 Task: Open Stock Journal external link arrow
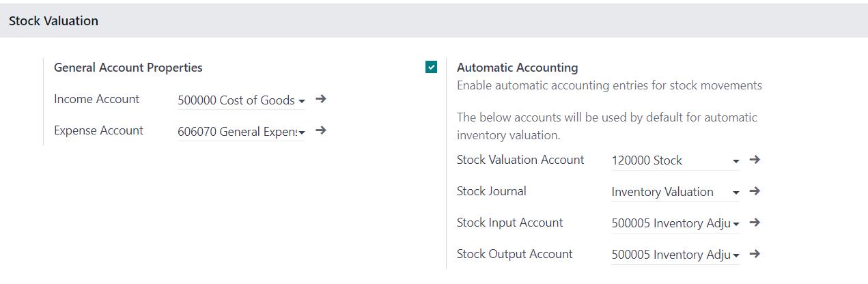pyautogui.click(x=755, y=191)
